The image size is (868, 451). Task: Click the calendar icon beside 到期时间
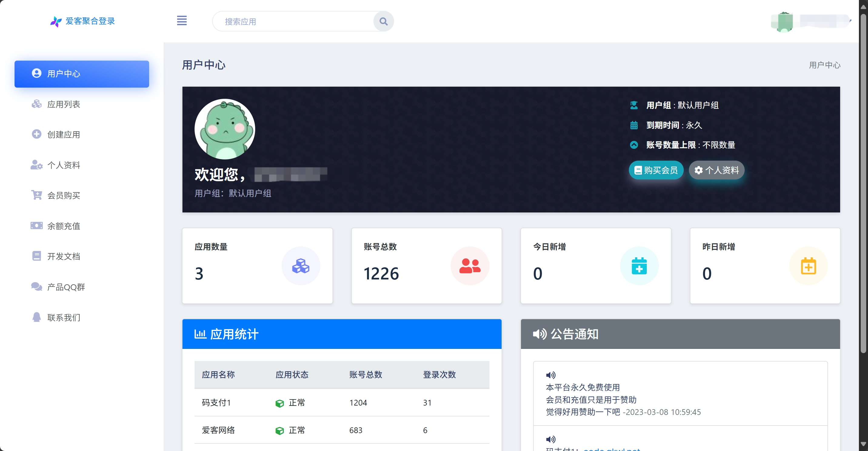pos(634,125)
